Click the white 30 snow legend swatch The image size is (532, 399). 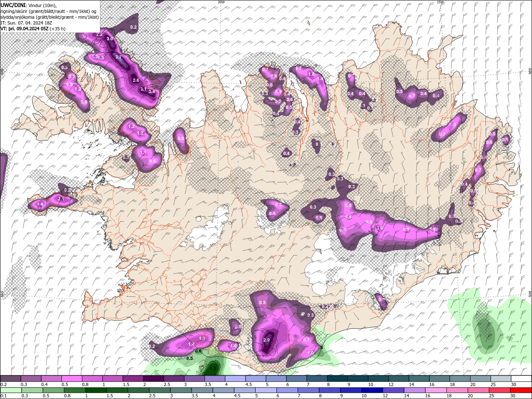tap(522, 378)
